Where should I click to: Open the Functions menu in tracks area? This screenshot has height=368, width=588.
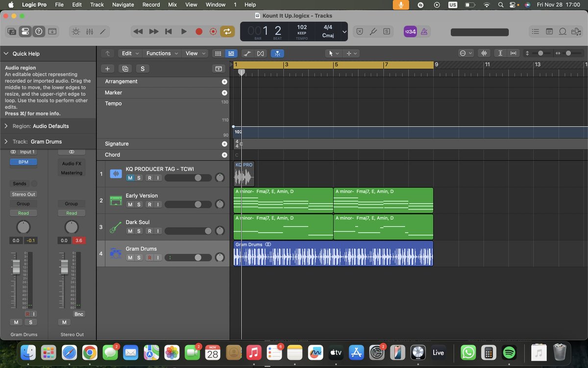coord(162,53)
